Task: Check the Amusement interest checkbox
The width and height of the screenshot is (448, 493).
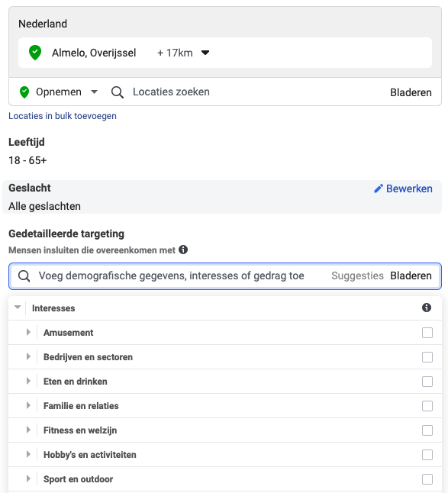Action: 427,333
